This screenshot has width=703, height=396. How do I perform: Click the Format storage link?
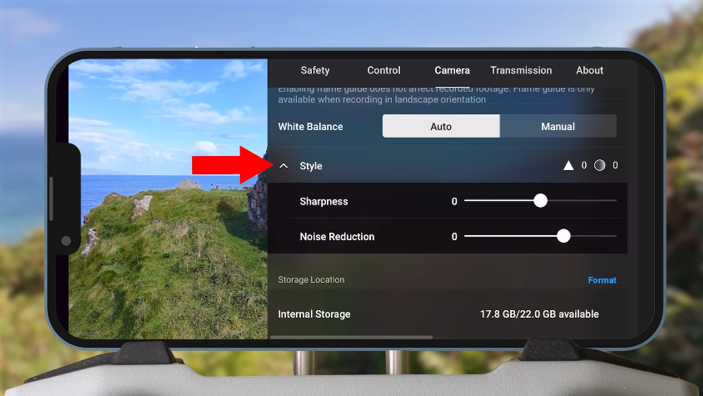602,280
